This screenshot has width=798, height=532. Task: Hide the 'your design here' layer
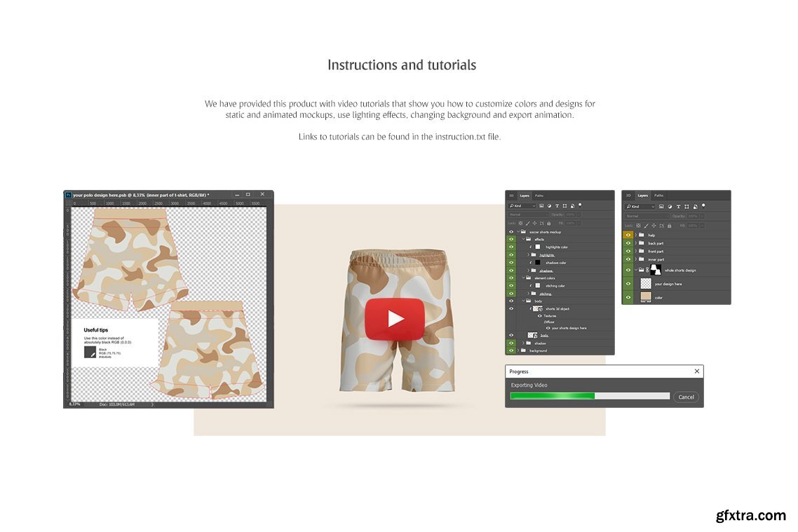point(628,284)
